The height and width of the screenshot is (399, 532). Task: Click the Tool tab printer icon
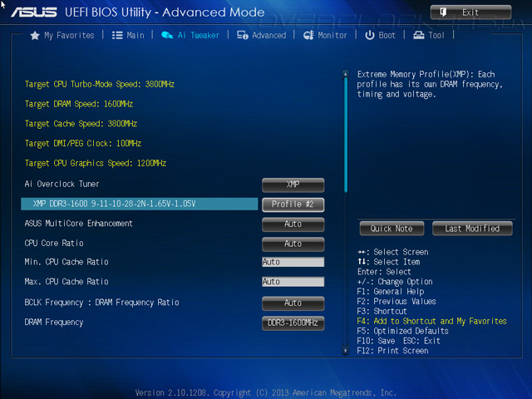(419, 35)
